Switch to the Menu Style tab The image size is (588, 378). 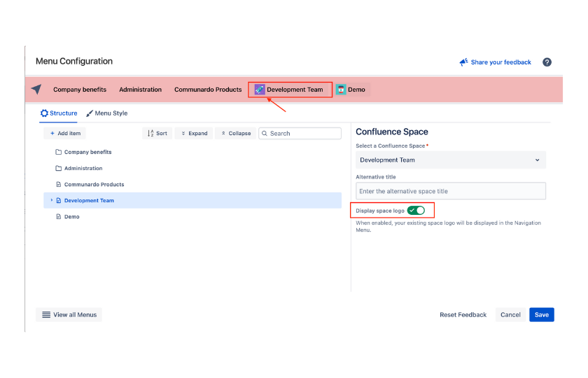106,113
